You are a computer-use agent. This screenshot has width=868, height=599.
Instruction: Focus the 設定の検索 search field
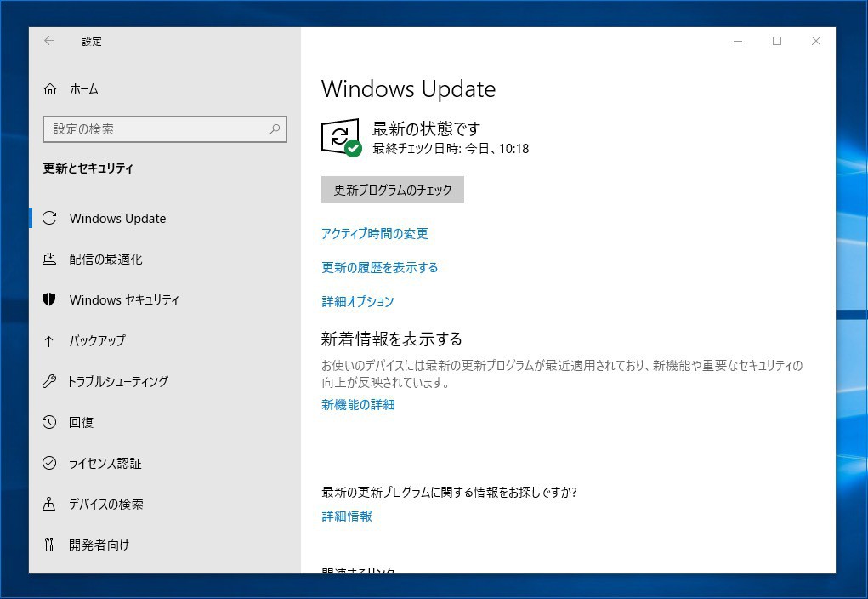point(165,129)
